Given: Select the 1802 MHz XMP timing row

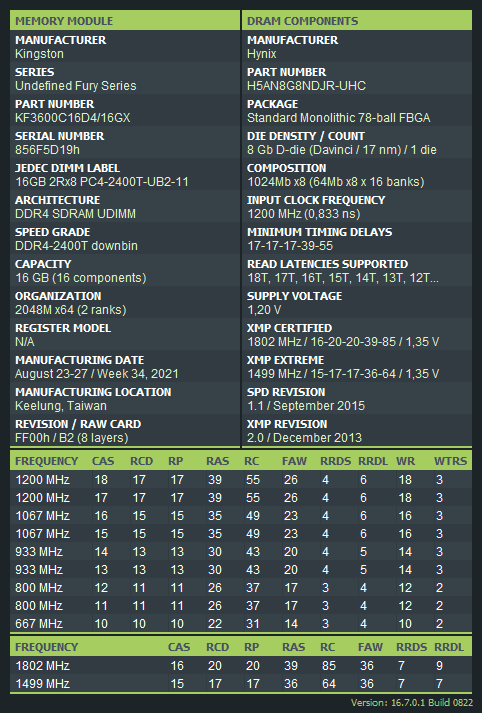Looking at the screenshot, I should coord(241,666).
